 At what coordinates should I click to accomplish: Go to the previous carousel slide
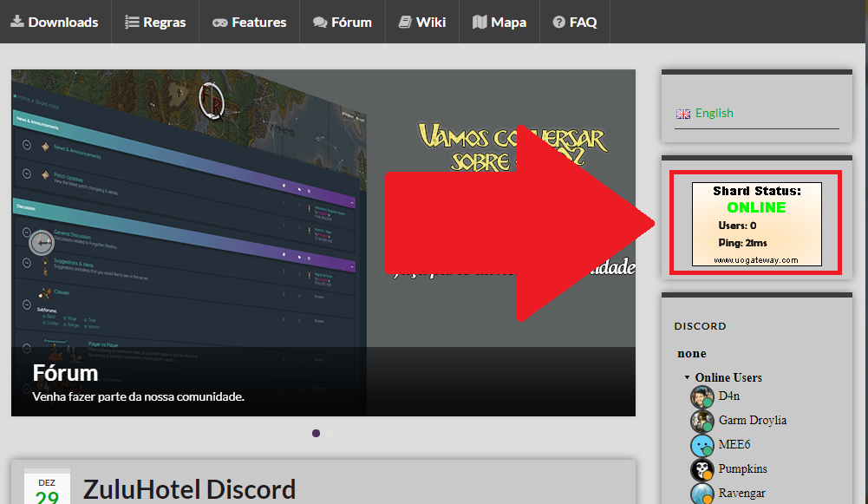pyautogui.click(x=42, y=243)
